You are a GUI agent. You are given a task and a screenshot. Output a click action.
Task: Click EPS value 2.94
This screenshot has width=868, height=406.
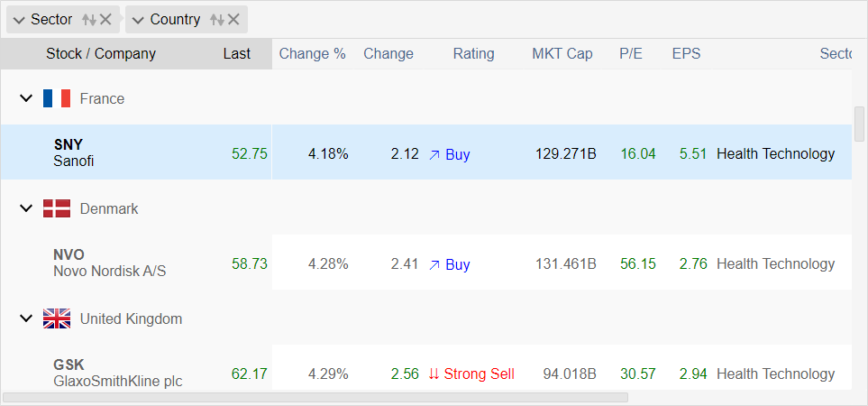click(693, 374)
